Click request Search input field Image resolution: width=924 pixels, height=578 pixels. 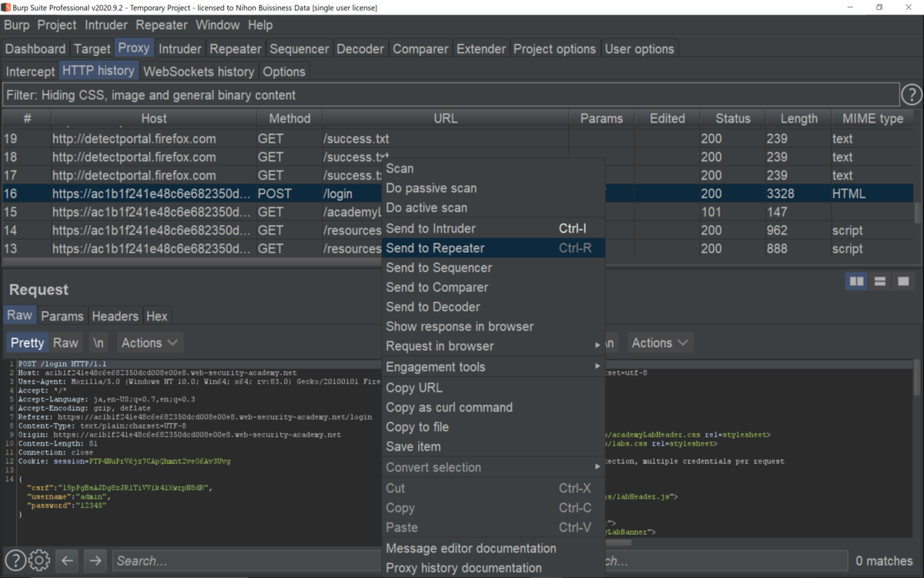click(x=246, y=560)
